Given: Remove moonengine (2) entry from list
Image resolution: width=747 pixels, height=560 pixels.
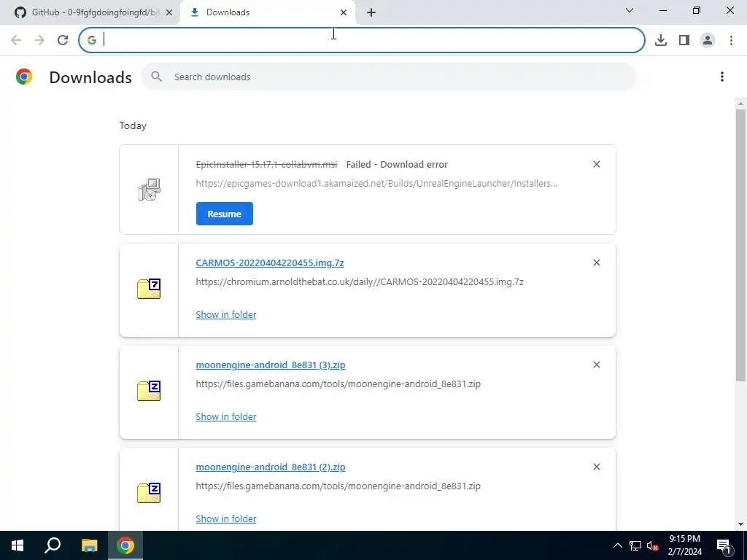Looking at the screenshot, I should tap(597, 467).
